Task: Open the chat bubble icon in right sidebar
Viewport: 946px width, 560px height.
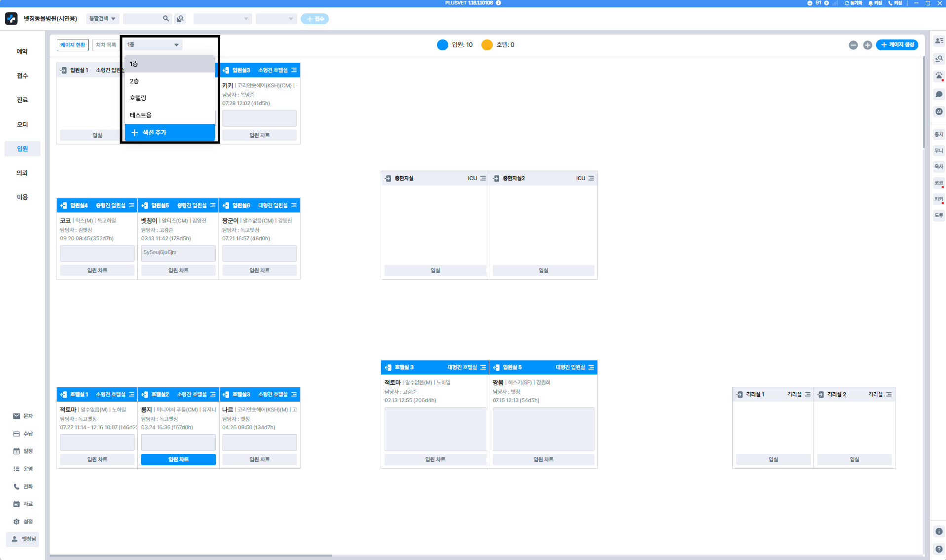Action: [939, 94]
